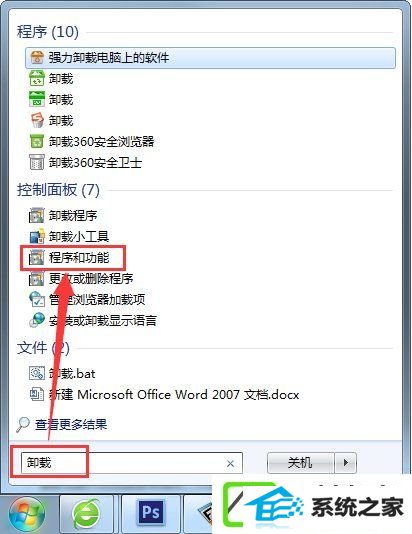This screenshot has width=412, height=534.
Task: Expand the 程序 (10) results header
Action: pyautogui.click(x=48, y=32)
